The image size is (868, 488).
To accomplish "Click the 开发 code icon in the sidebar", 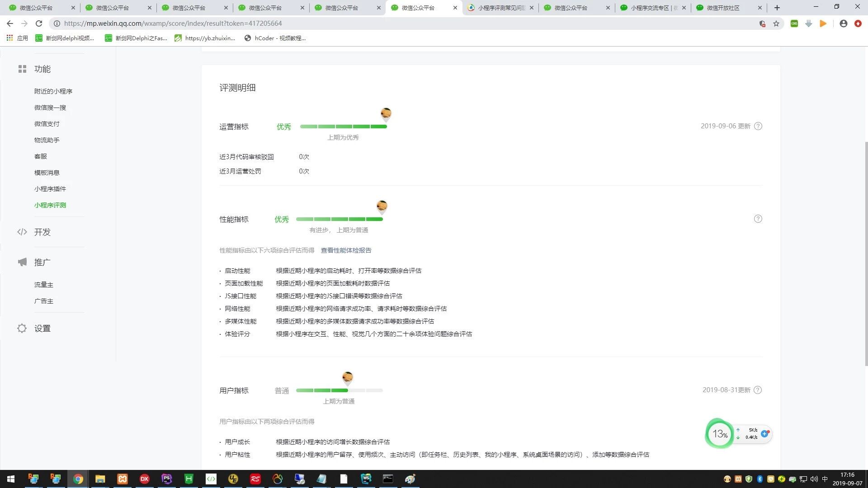I will pyautogui.click(x=22, y=232).
